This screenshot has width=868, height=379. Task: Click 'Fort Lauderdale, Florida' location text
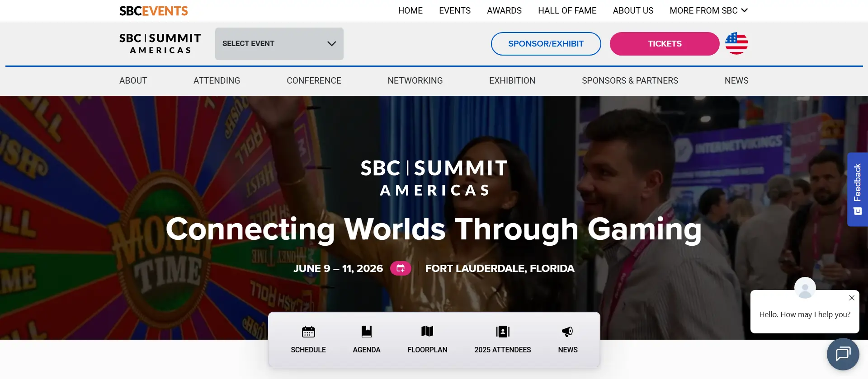[x=500, y=268]
